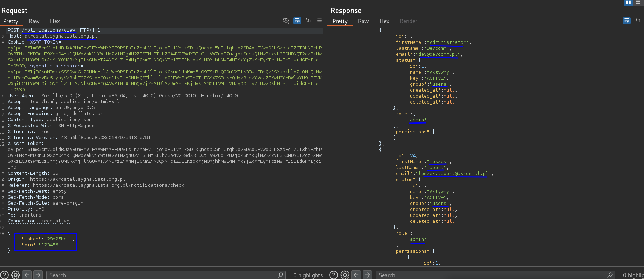
Task: Toggle the \n newline display in Response panel
Action: [638, 20]
